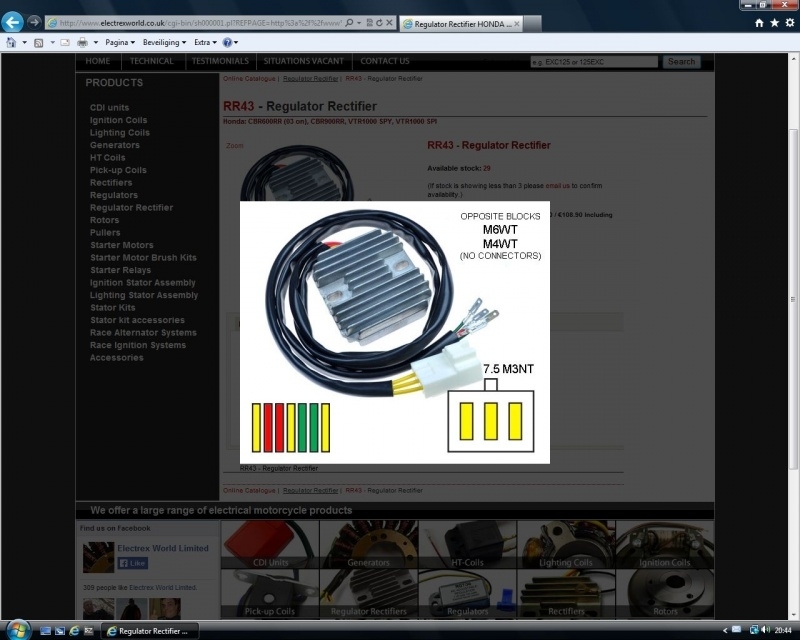This screenshot has width=800, height=640.
Task: Open the Windows Start orb
Action: (x=17, y=630)
